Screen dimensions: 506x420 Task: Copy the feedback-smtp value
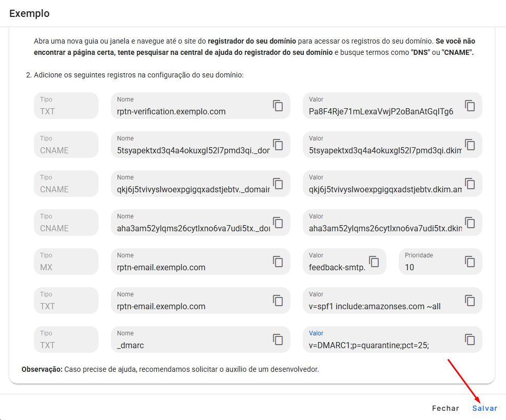click(x=374, y=262)
